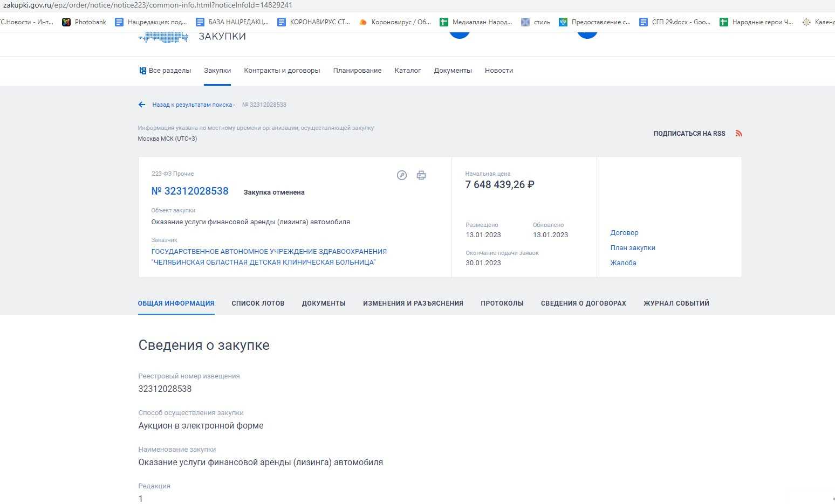Click the printer icon to print the notice
The image size is (835, 504).
pyautogui.click(x=421, y=175)
